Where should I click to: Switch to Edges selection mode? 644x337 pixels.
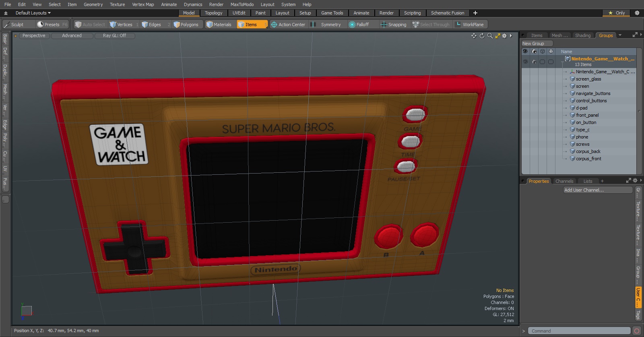pyautogui.click(x=156, y=25)
